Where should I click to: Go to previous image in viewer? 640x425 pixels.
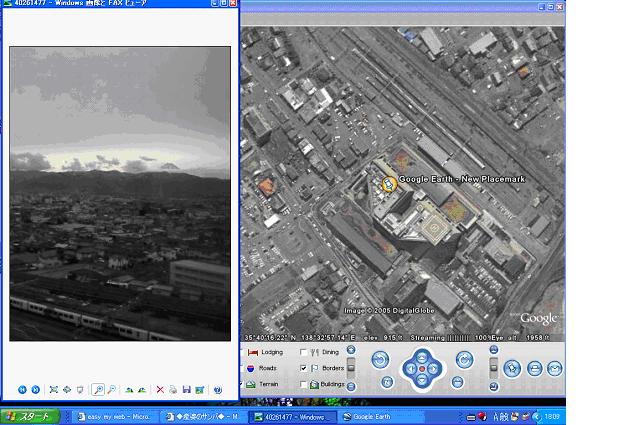pos(22,389)
